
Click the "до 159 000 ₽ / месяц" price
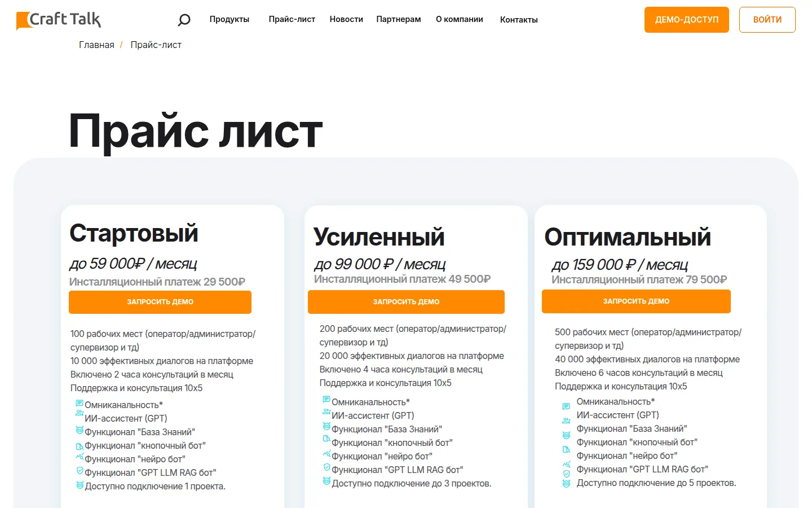(x=620, y=265)
